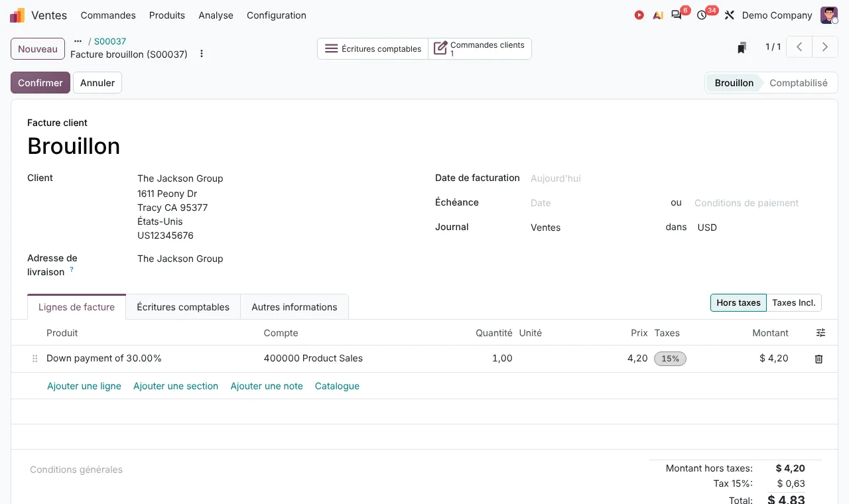
Task: Switch to Taxes Incl. display
Action: click(x=794, y=303)
